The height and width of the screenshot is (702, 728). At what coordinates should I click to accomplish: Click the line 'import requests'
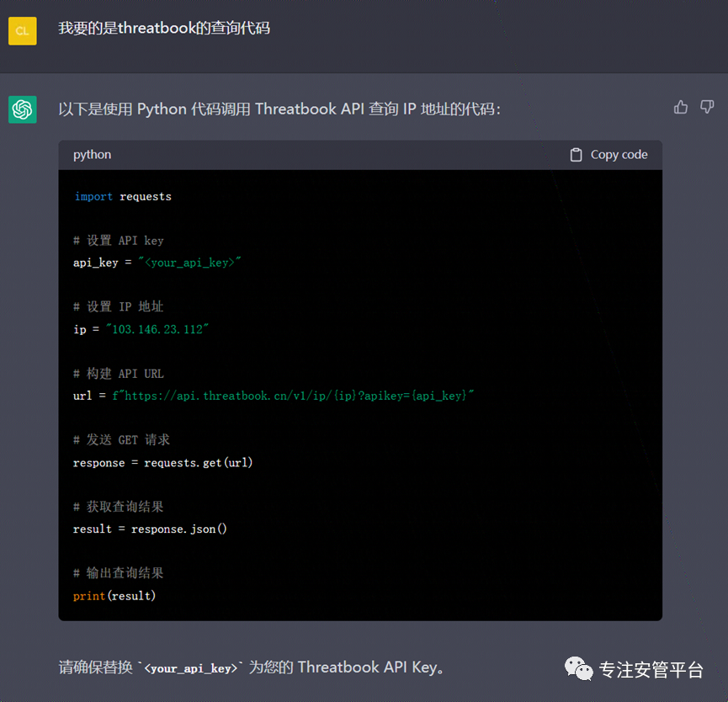[123, 197]
